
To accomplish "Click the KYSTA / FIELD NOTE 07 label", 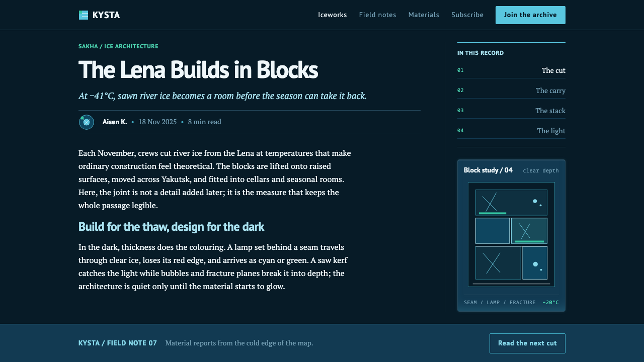I will (118, 343).
